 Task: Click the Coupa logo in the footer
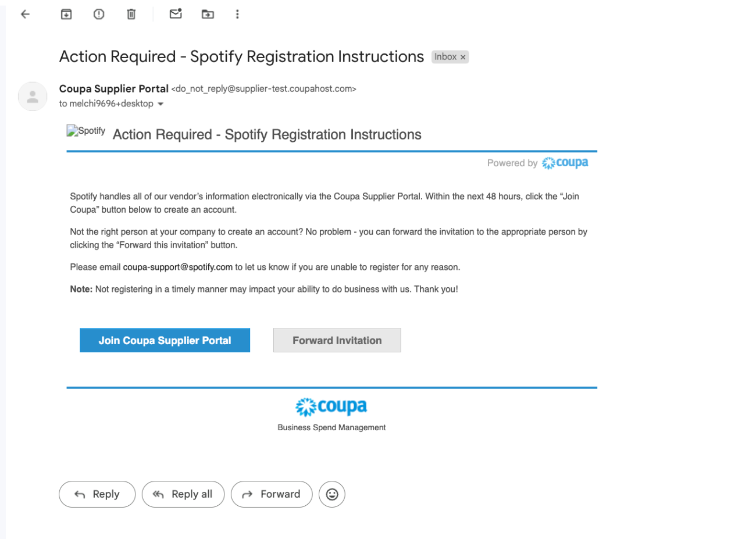[331, 407]
